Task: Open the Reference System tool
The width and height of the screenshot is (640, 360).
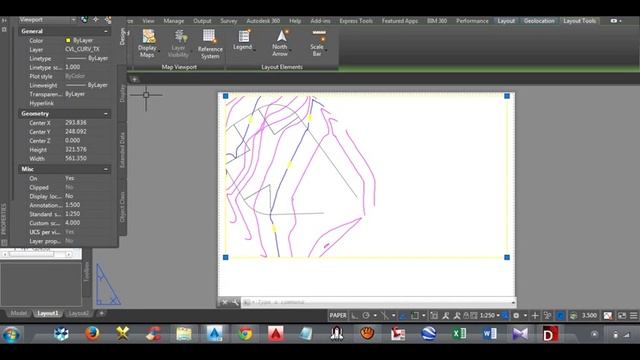Action: [210, 44]
